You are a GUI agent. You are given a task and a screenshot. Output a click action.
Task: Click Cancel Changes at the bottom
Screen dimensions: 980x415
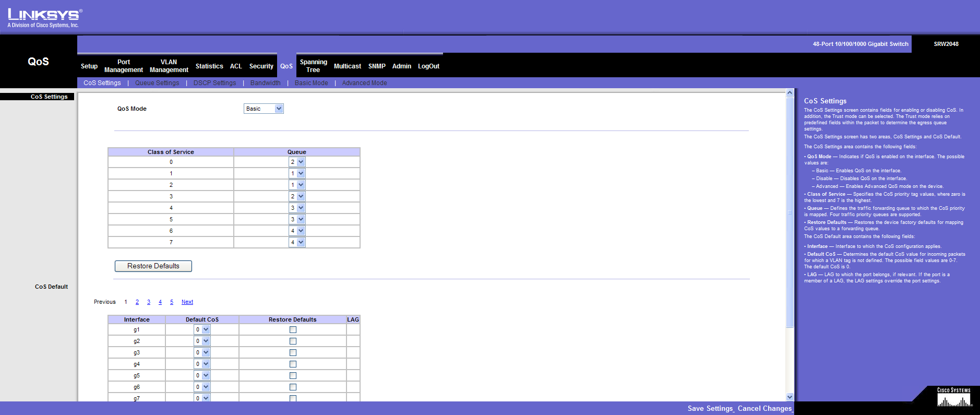(x=764, y=409)
